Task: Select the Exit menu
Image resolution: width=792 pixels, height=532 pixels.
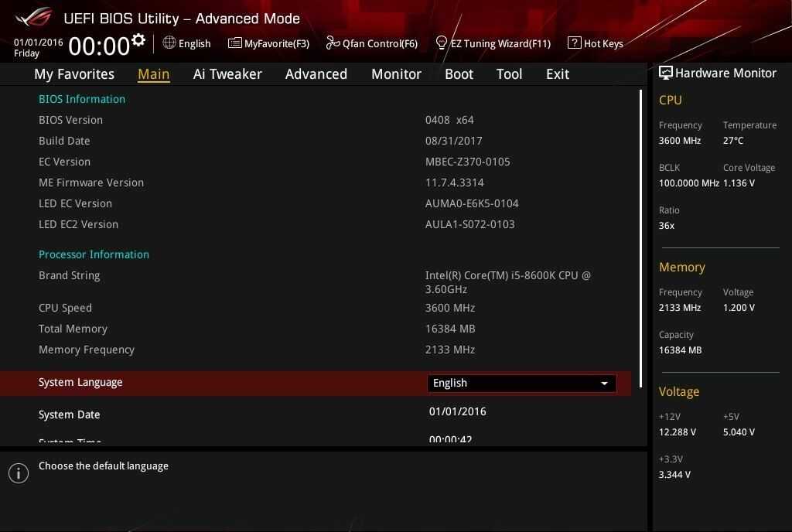Action: (x=557, y=74)
